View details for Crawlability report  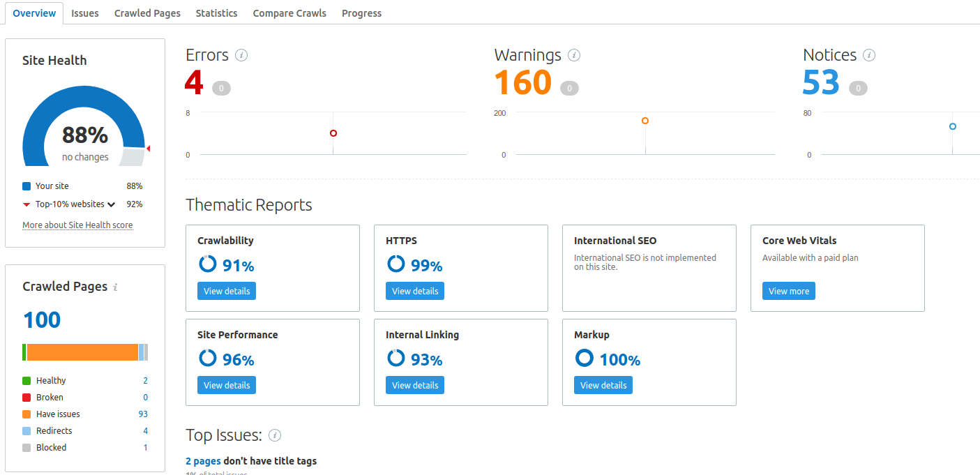(226, 291)
